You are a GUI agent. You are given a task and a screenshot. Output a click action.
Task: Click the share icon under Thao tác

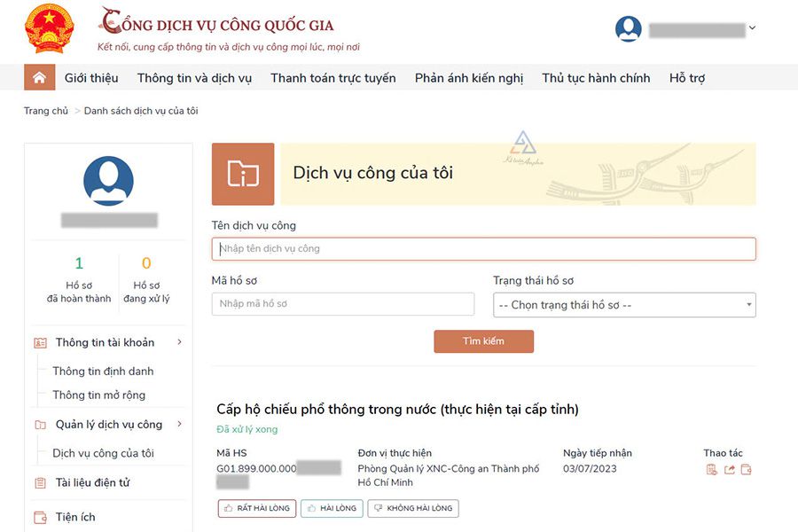tap(729, 469)
